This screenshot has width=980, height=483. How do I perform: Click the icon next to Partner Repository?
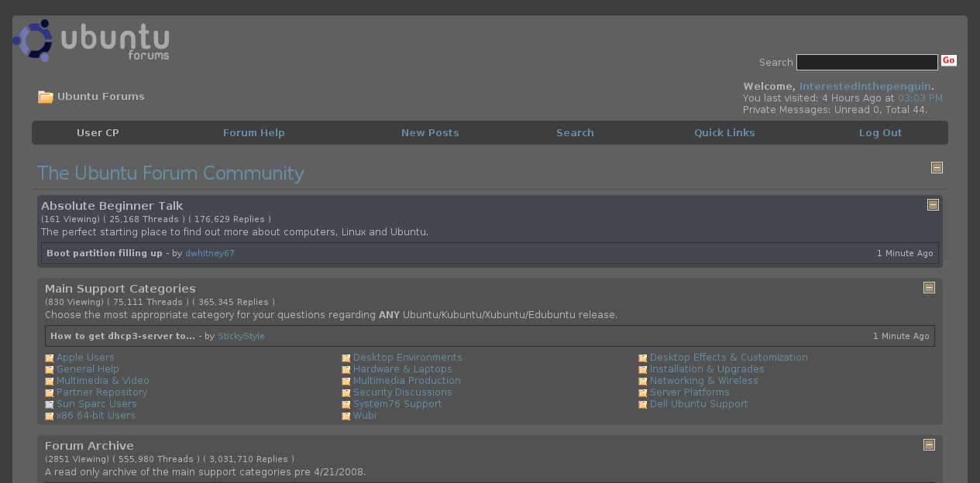tap(50, 393)
